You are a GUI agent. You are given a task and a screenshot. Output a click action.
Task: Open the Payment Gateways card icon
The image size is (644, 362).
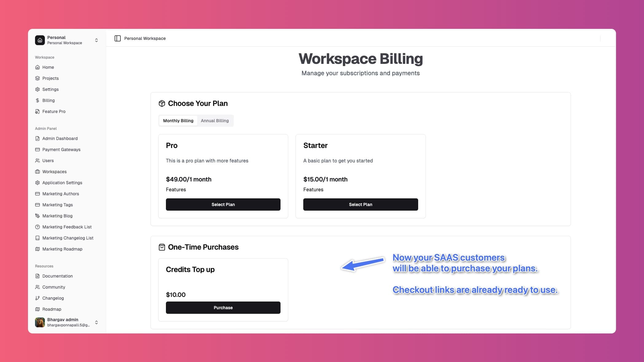tap(37, 150)
